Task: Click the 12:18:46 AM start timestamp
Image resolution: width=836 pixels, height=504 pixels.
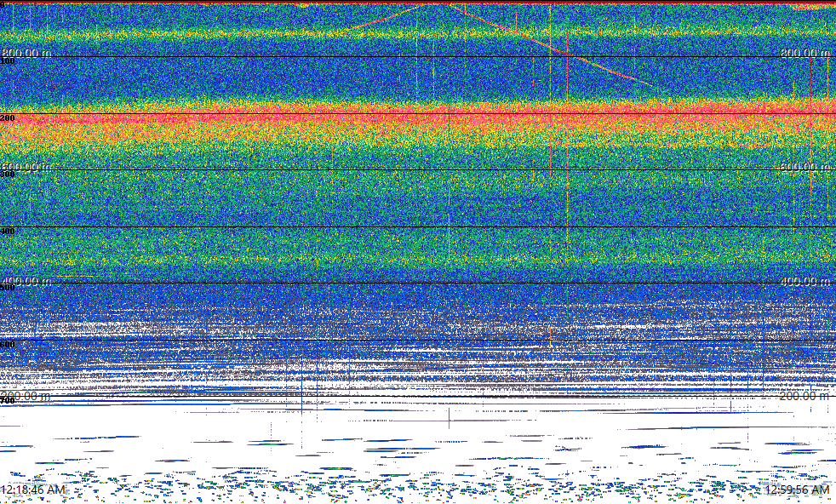Action: click(x=32, y=490)
